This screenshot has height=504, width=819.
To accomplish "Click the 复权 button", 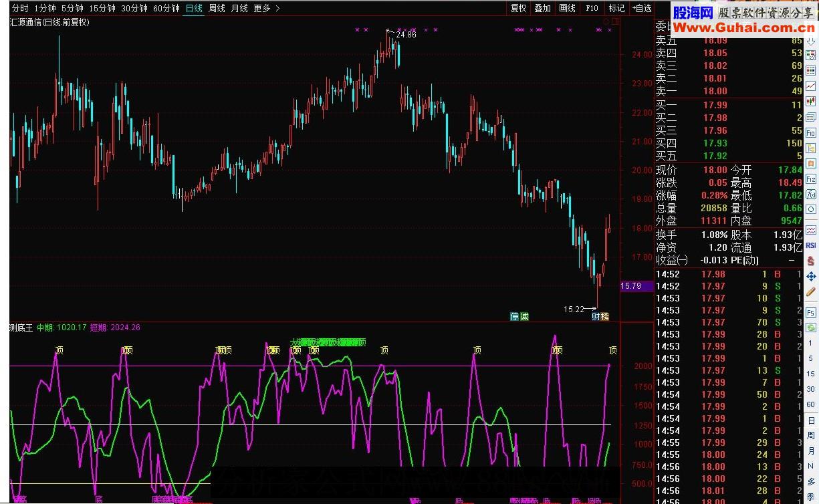I will point(518,8).
